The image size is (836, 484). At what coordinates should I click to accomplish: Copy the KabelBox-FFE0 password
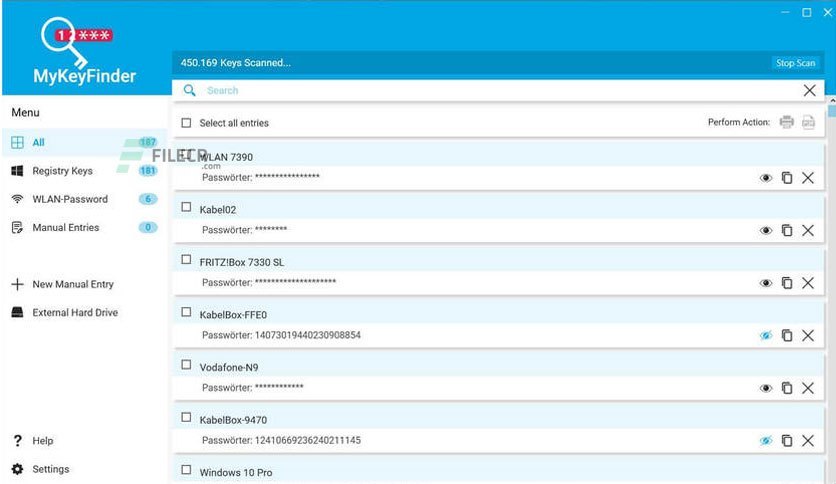point(787,335)
